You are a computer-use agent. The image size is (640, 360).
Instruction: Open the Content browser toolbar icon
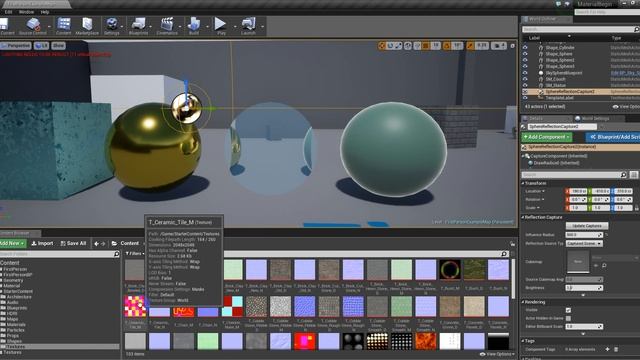(x=64, y=24)
